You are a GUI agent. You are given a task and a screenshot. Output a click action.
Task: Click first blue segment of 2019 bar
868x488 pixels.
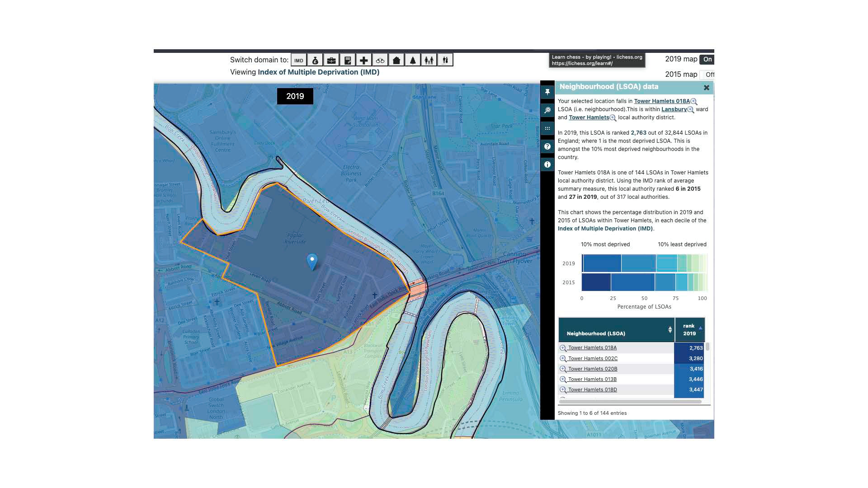point(602,263)
